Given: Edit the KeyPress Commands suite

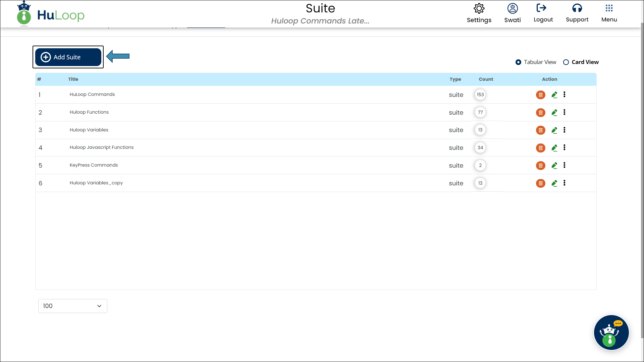Looking at the screenshot, I should coord(554,166).
